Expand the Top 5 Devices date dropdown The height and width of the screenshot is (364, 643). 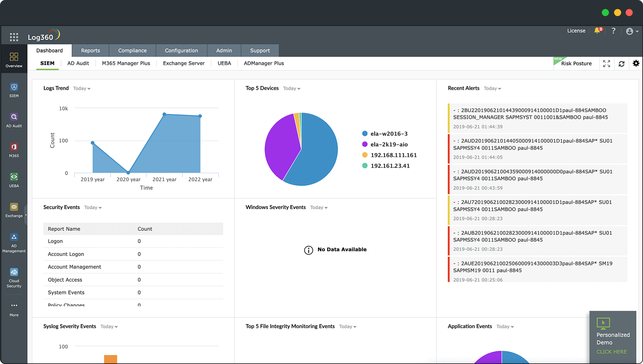(x=291, y=88)
